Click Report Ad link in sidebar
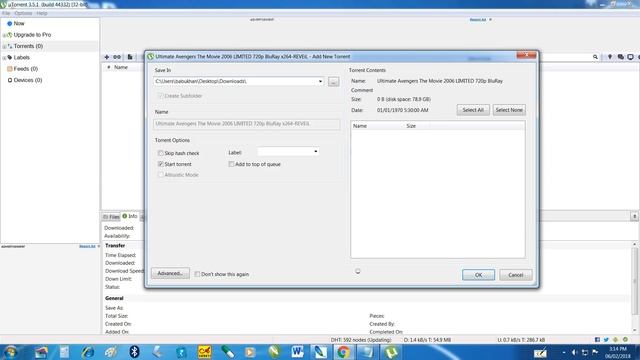 pyautogui.click(x=87, y=247)
